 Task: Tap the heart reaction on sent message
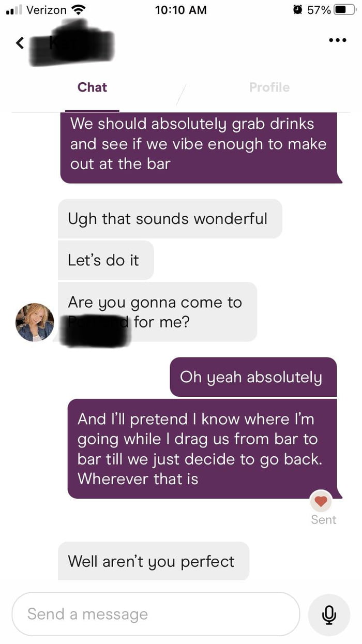(x=321, y=501)
